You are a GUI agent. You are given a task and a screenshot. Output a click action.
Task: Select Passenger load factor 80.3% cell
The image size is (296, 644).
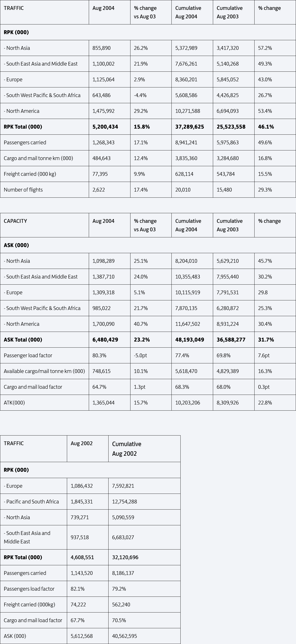pos(109,356)
